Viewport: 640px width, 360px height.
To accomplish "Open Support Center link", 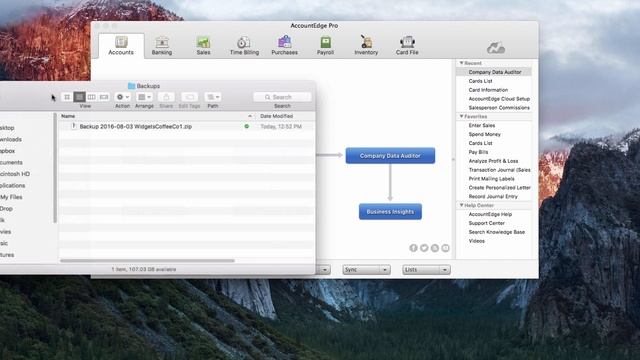I will coord(487,223).
